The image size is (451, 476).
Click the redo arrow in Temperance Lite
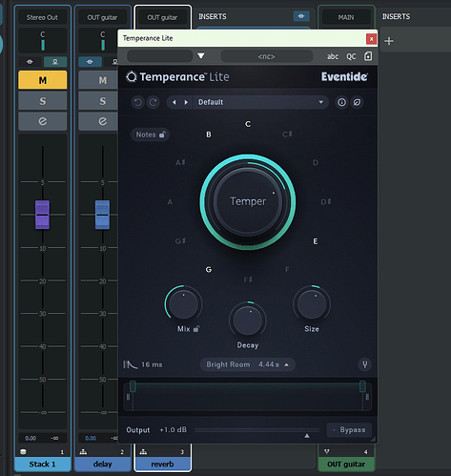tap(154, 102)
